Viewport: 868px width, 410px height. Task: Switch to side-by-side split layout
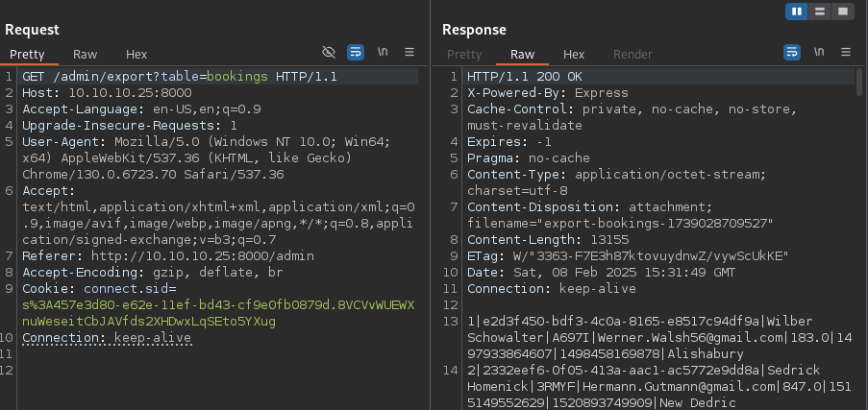coord(797,12)
